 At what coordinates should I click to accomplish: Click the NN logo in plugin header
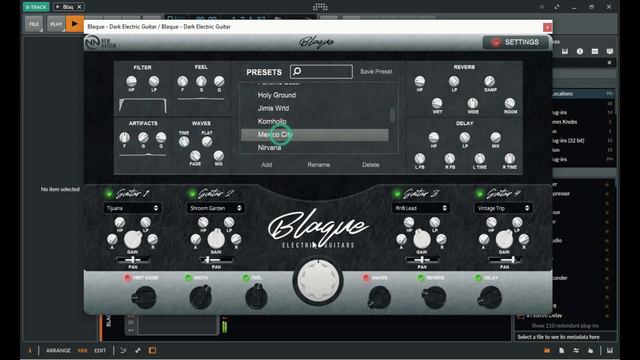click(92, 42)
